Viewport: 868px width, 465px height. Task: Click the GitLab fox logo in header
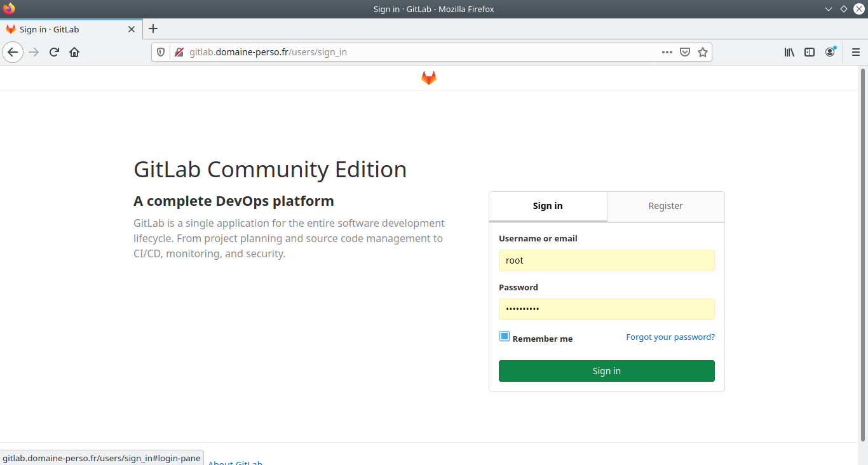click(429, 78)
